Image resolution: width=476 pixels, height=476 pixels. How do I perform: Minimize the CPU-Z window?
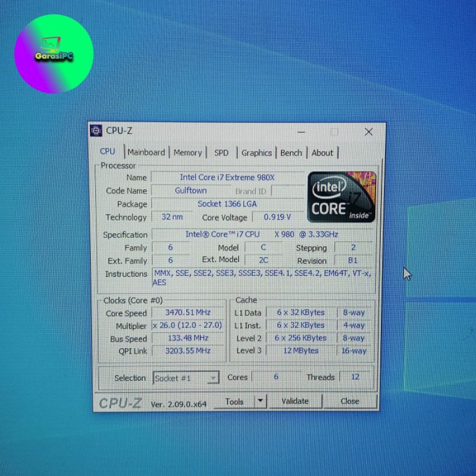click(302, 131)
